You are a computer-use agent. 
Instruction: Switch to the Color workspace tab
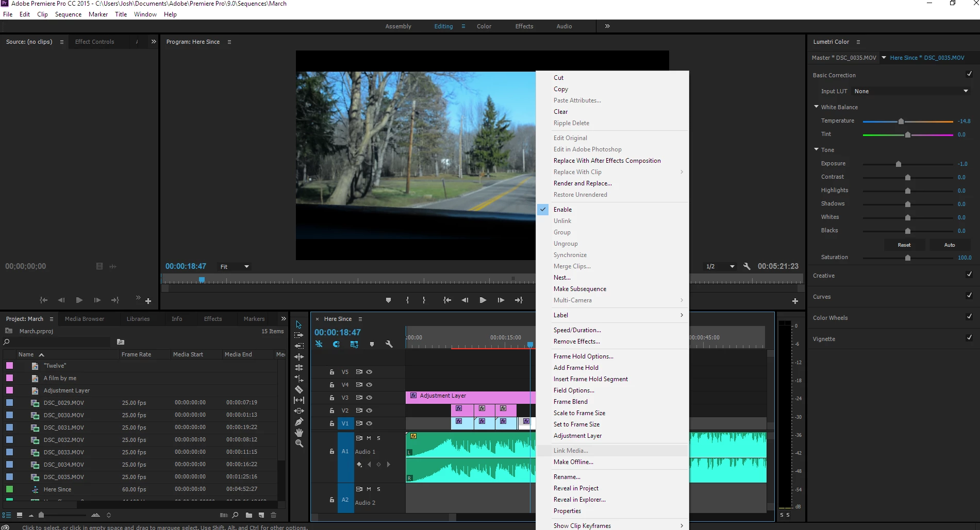(484, 26)
